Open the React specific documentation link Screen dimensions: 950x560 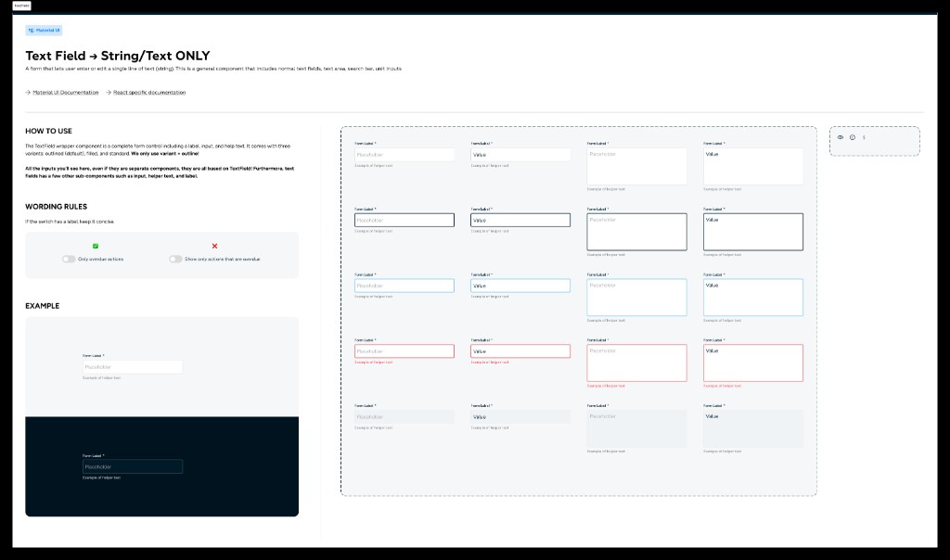point(149,93)
